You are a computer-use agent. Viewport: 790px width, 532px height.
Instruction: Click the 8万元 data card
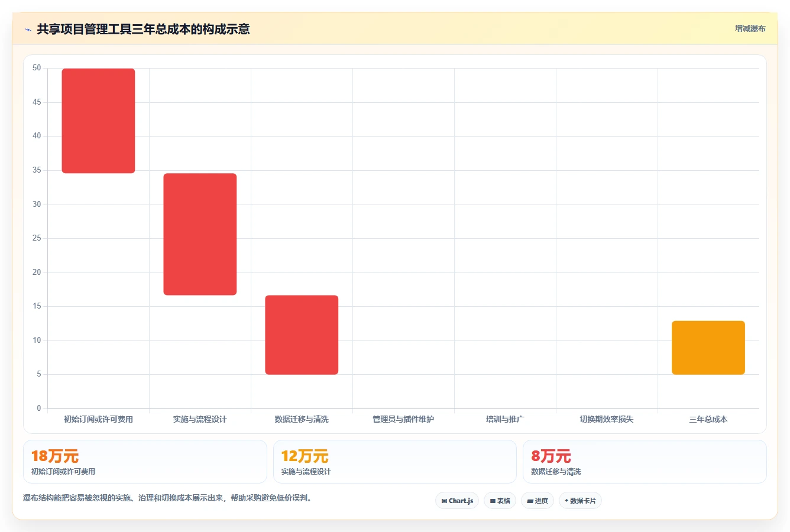645,462
